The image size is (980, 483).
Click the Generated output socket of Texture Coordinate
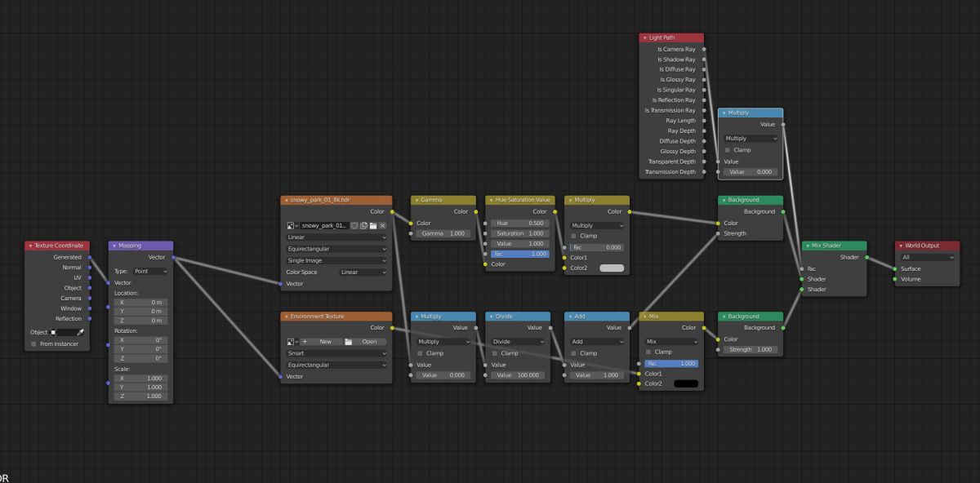pos(89,257)
